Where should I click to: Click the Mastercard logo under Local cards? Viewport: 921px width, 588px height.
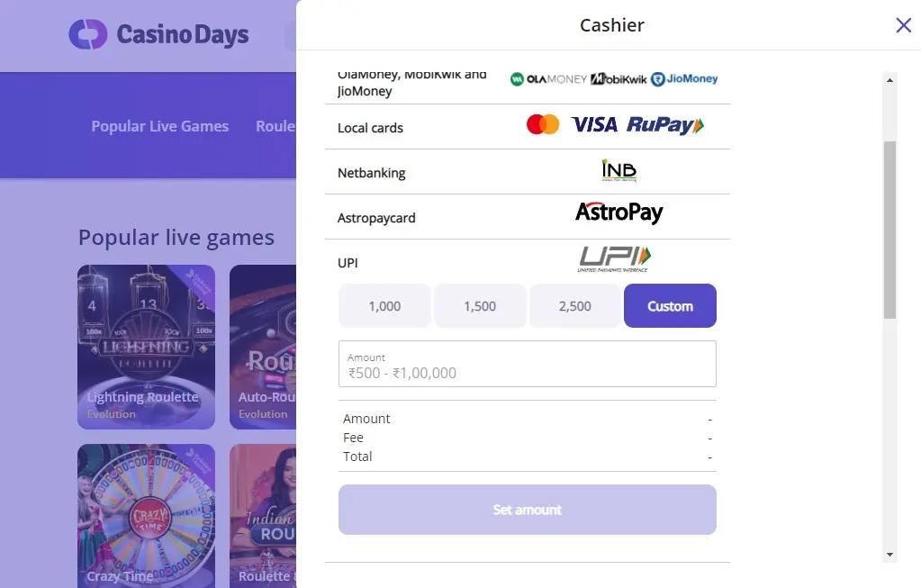tap(543, 124)
